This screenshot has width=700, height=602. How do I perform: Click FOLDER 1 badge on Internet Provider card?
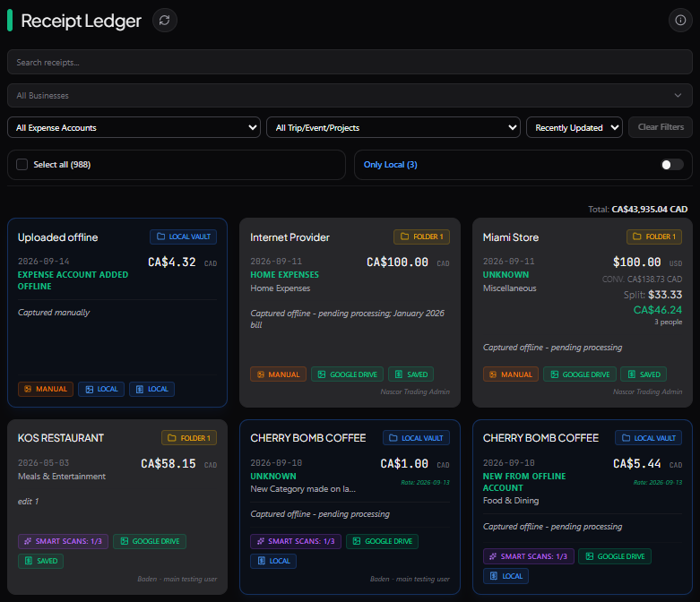(421, 237)
